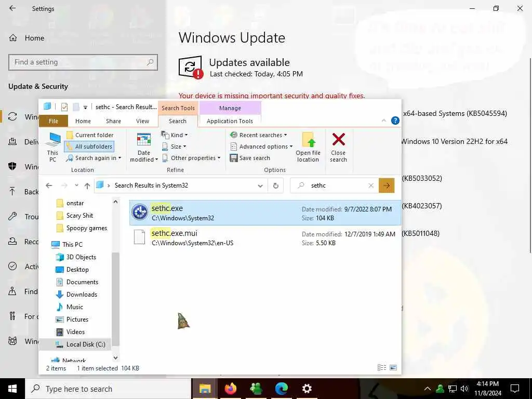Image resolution: width=532 pixels, height=399 pixels.
Task: Open Recent searches dropdown
Action: (x=258, y=135)
